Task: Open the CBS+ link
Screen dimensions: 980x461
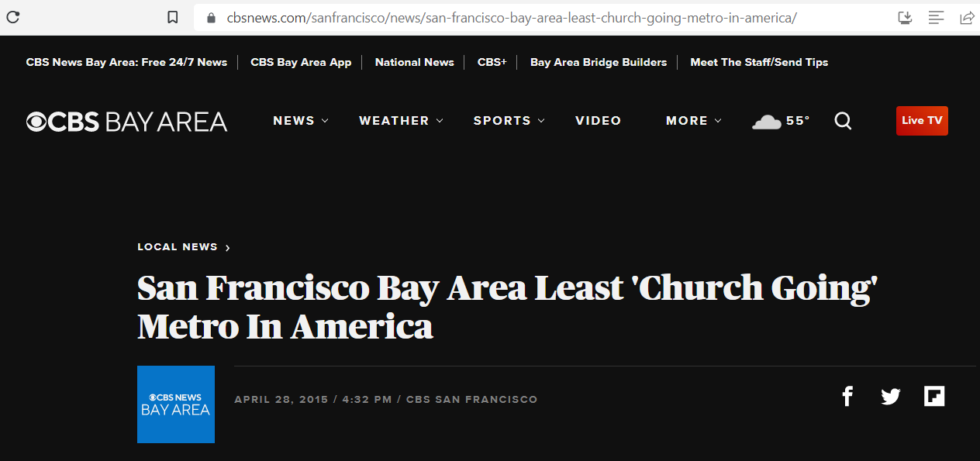Action: (492, 62)
